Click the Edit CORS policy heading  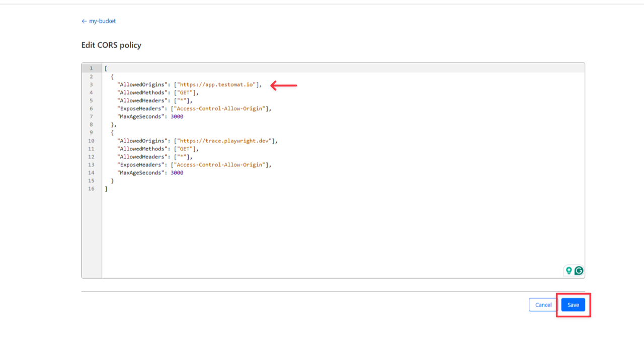111,45
